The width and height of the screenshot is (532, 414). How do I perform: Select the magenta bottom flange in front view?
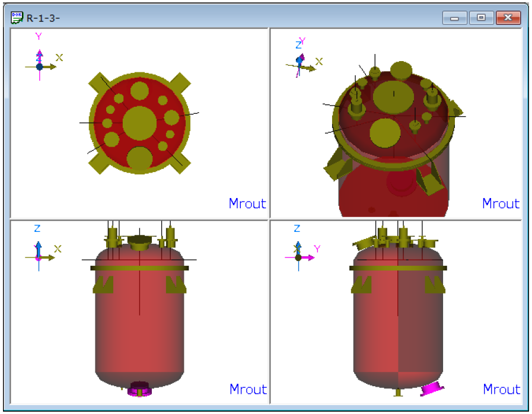[139, 389]
